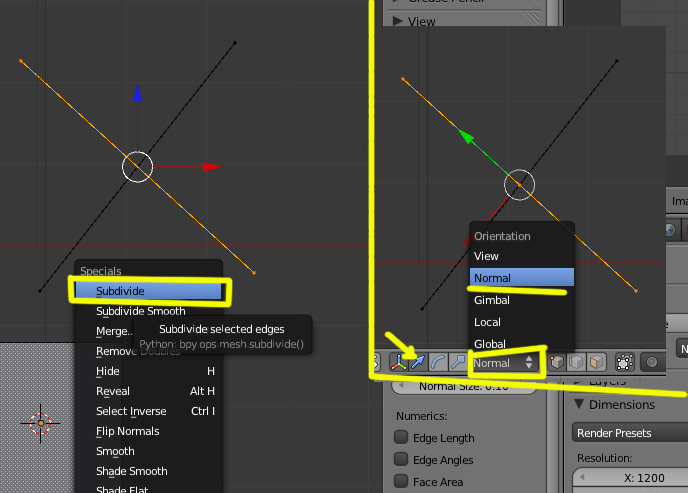Screen dimensions: 688x493
Task: Choose Subdivide Smooth in Specials menu
Action: [149, 311]
